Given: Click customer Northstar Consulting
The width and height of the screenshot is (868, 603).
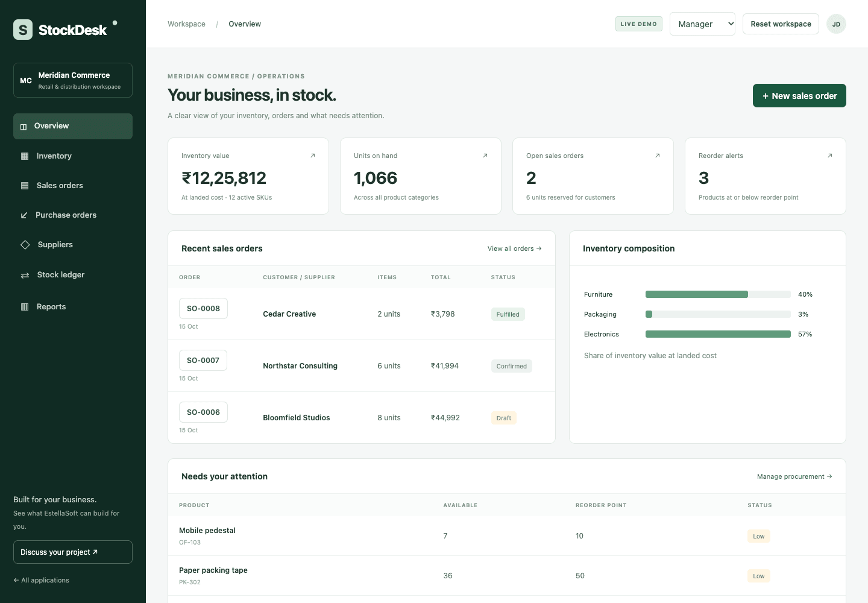Looking at the screenshot, I should pyautogui.click(x=300, y=366).
